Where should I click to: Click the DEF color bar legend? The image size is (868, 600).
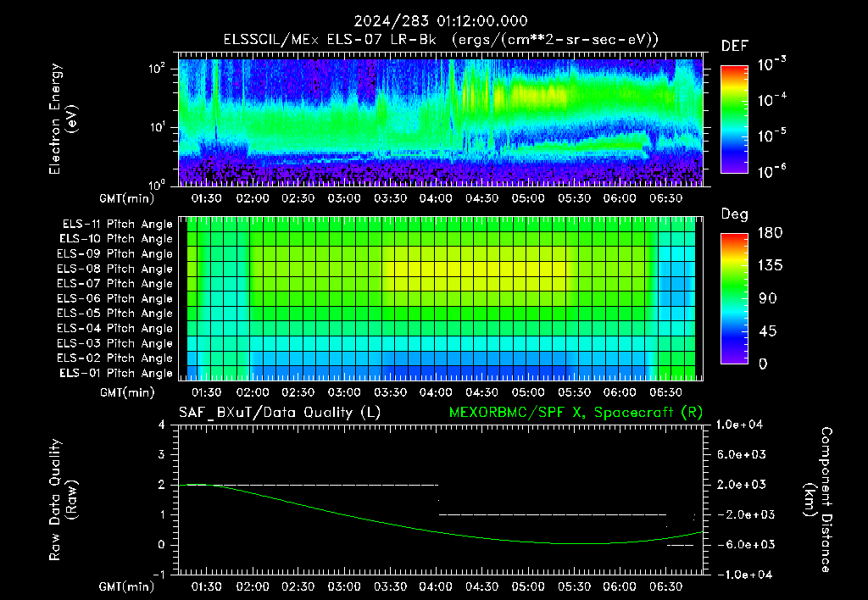coord(734,119)
